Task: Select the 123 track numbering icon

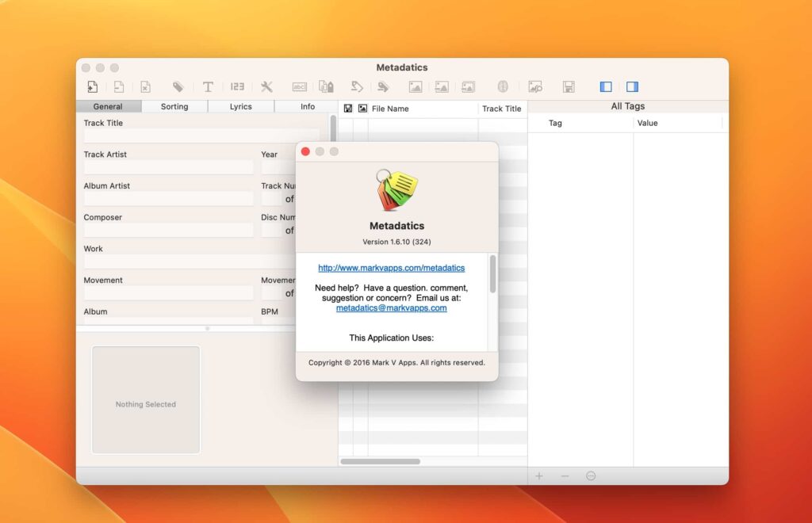Action: click(237, 86)
